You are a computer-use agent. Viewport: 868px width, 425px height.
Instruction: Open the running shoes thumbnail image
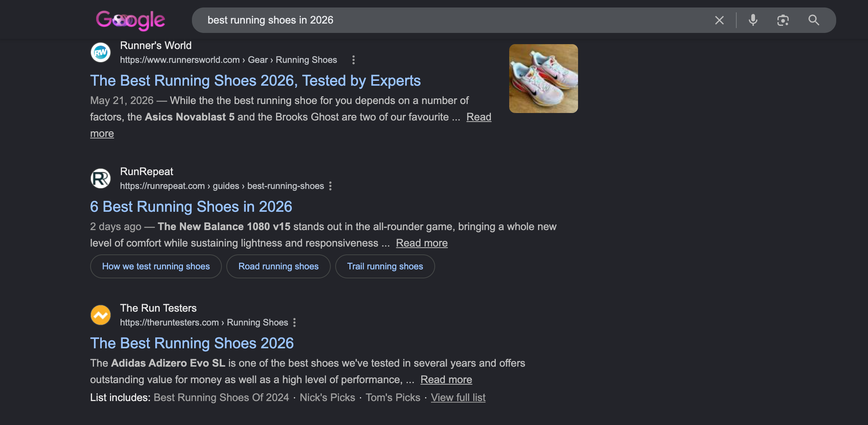coord(543,79)
